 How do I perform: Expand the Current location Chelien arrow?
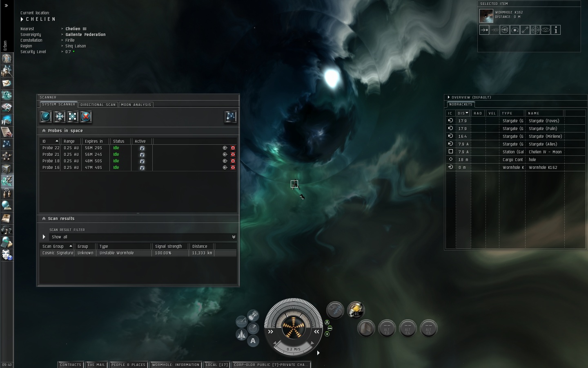click(22, 19)
